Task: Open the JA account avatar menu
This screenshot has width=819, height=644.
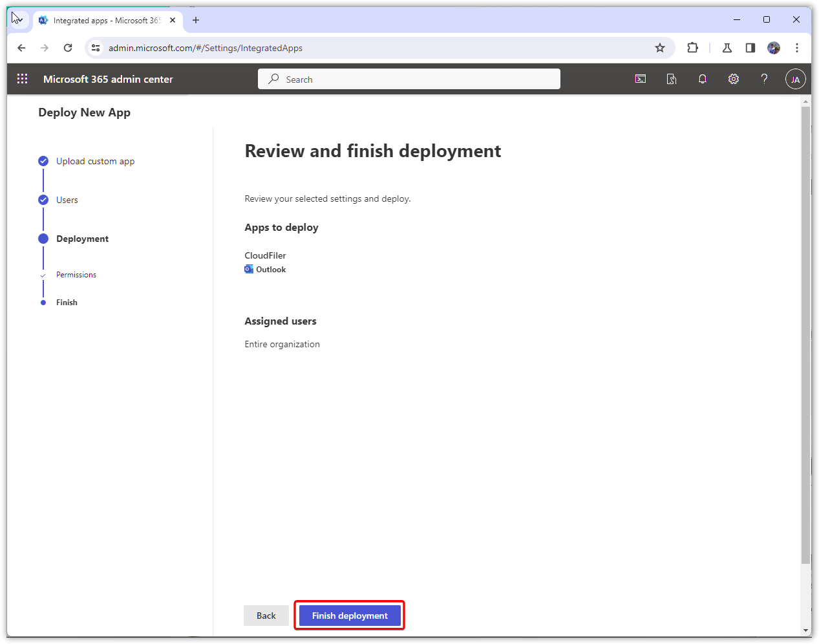Action: [x=796, y=80]
